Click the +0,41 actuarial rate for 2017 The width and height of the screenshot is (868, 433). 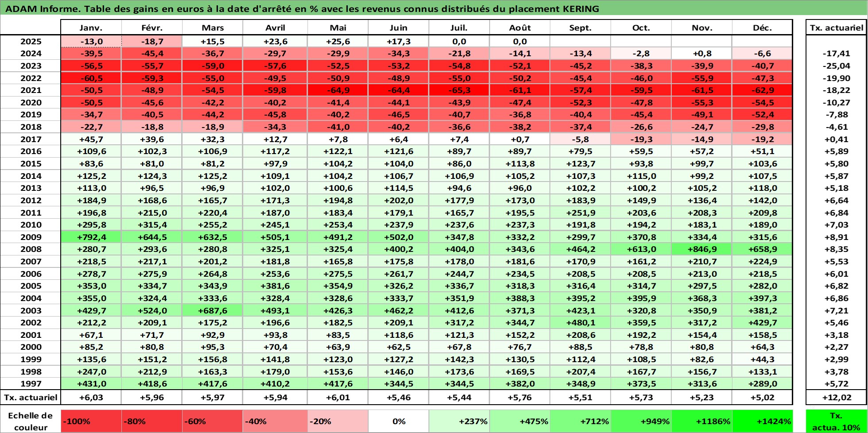pyautogui.click(x=836, y=139)
